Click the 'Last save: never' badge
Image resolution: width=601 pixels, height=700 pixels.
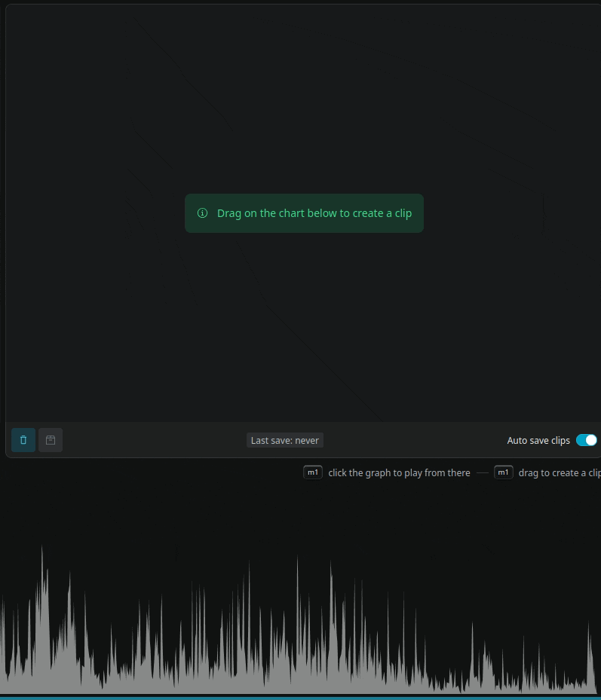[x=285, y=440]
